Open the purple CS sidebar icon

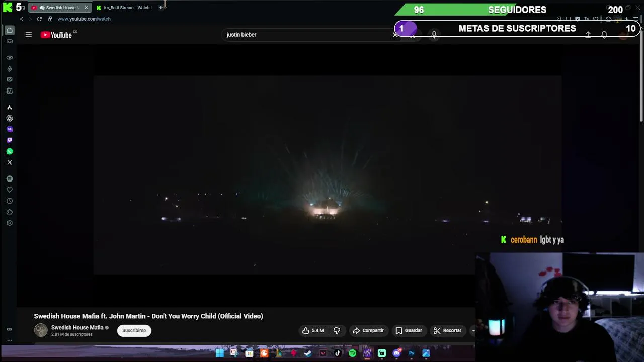tap(10, 129)
